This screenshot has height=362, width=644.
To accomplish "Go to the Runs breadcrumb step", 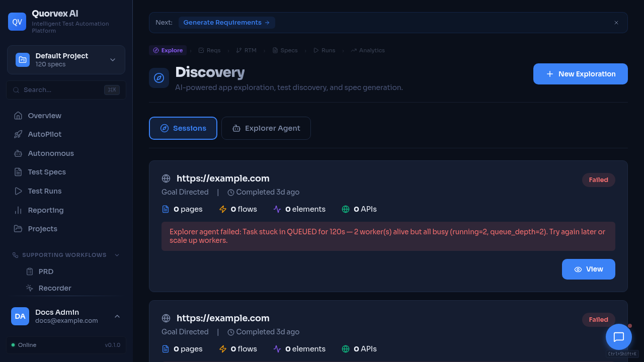I will [325, 50].
